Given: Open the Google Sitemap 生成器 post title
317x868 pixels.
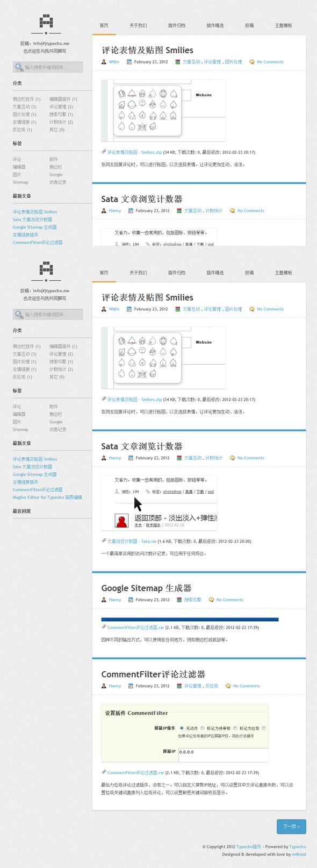Looking at the screenshot, I should click(x=146, y=588).
